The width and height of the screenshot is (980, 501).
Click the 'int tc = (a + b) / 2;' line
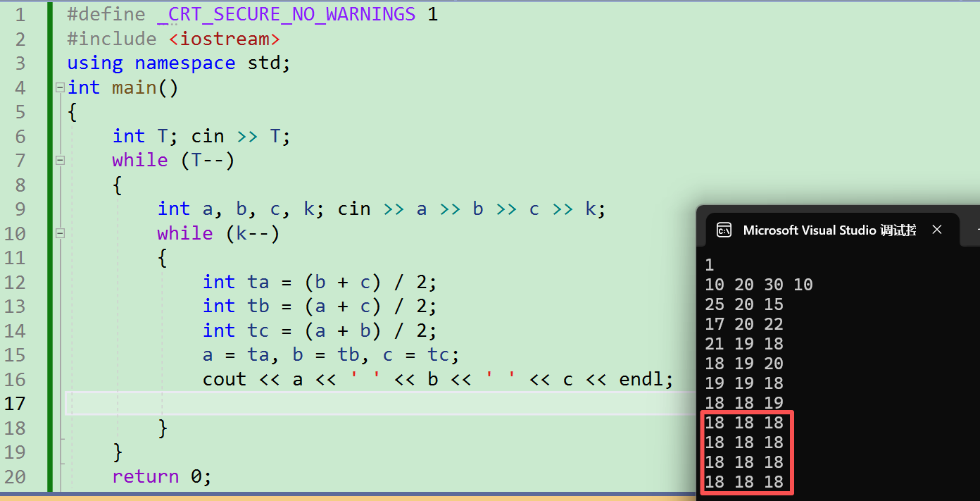pyautogui.click(x=320, y=330)
